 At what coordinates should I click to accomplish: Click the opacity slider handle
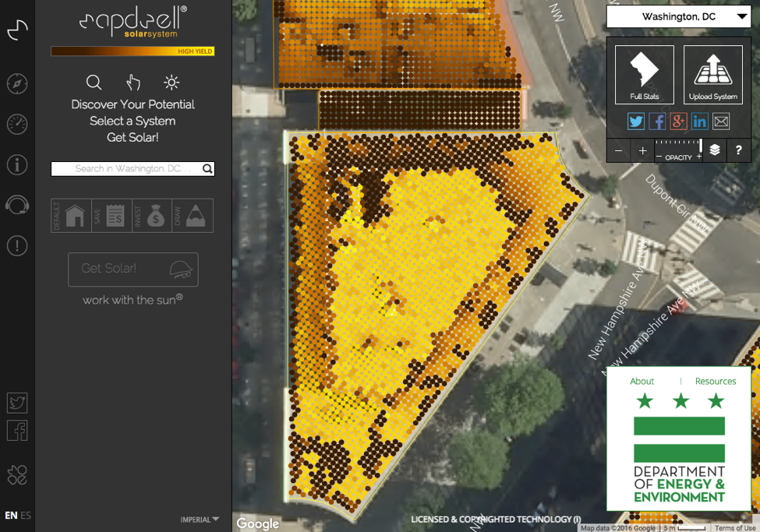[700, 146]
